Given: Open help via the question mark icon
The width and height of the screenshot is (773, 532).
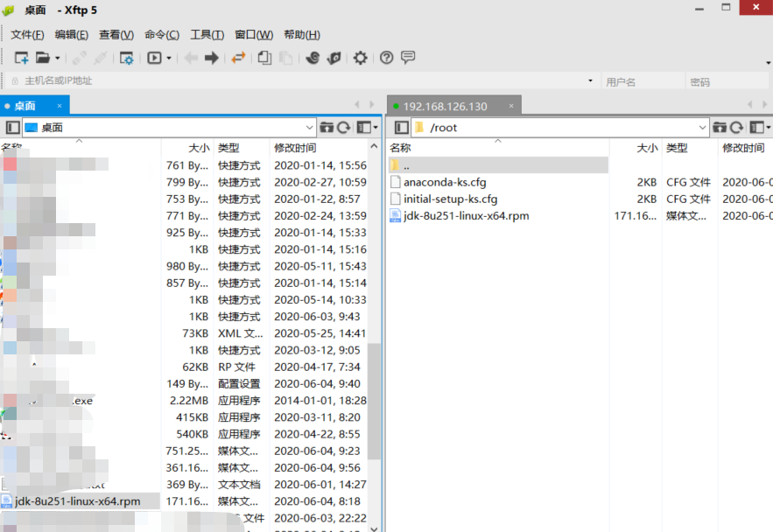Looking at the screenshot, I should [387, 58].
